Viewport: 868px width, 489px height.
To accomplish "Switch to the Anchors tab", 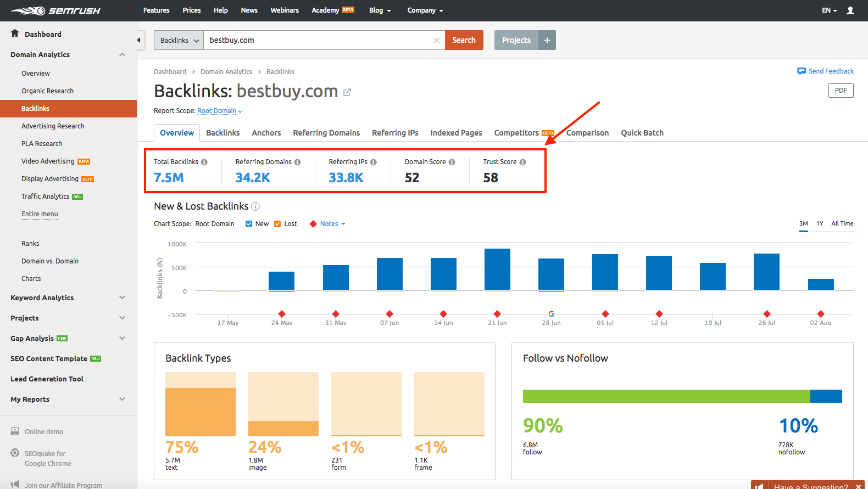I will (266, 133).
